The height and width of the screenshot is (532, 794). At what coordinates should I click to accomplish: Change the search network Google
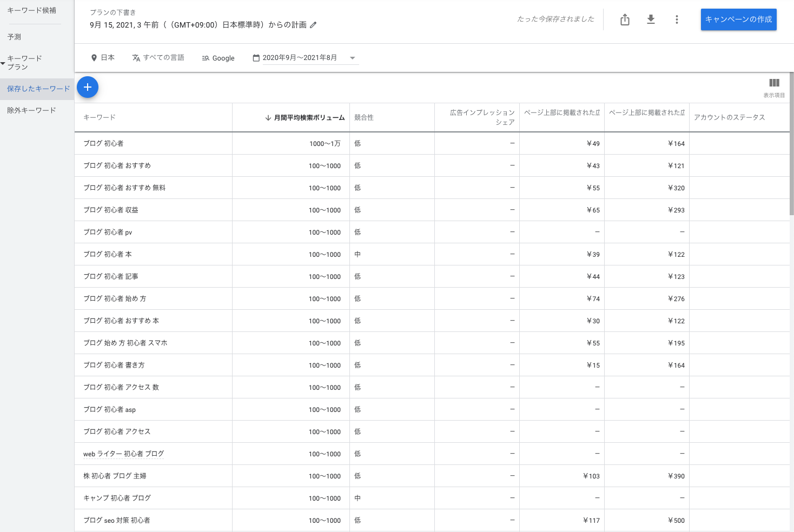pos(223,58)
